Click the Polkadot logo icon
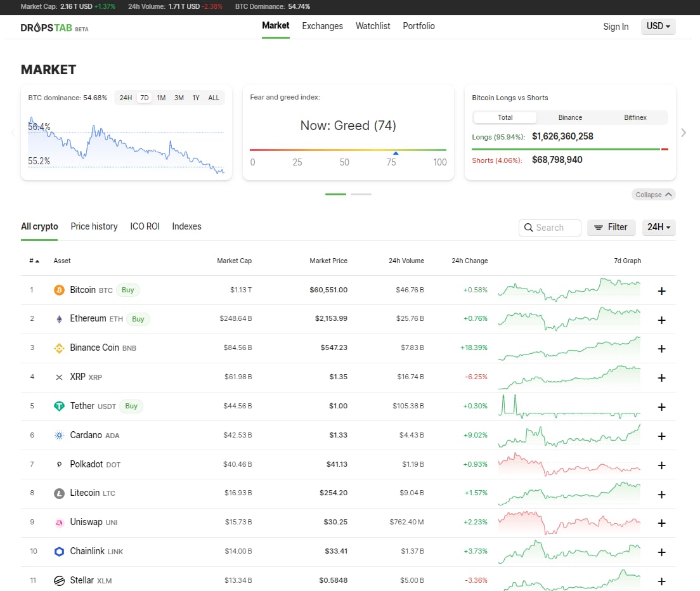 point(59,464)
